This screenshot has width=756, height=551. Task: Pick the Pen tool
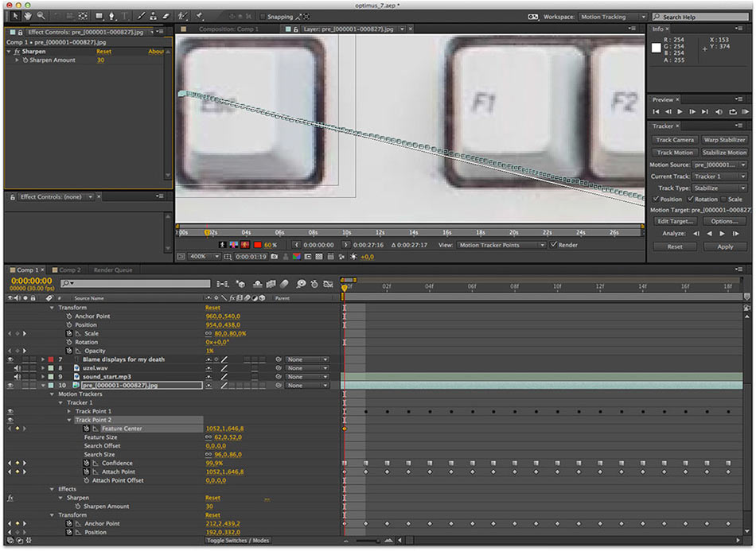[111, 16]
